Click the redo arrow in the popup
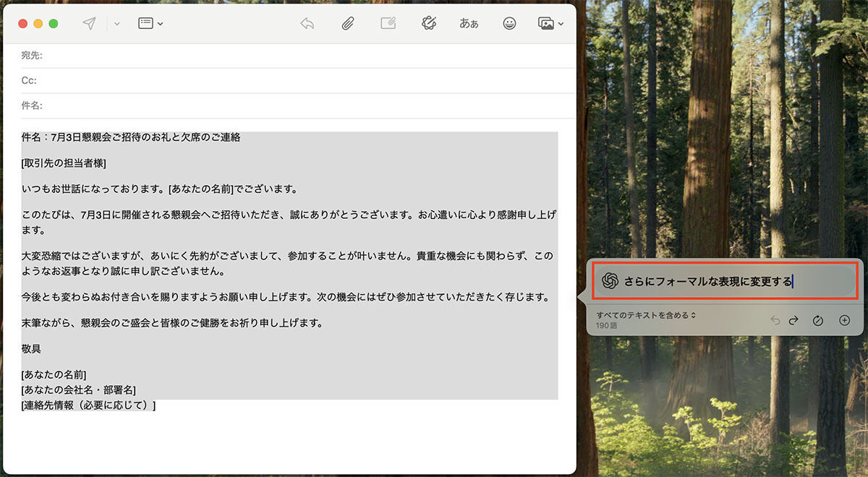Screen dimensions: 868x477 pyautogui.click(x=793, y=320)
